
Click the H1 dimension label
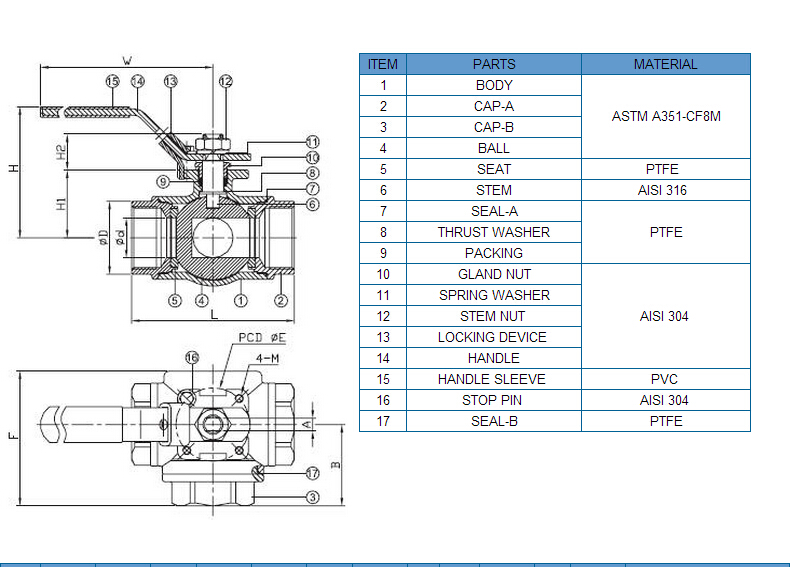coord(61,204)
